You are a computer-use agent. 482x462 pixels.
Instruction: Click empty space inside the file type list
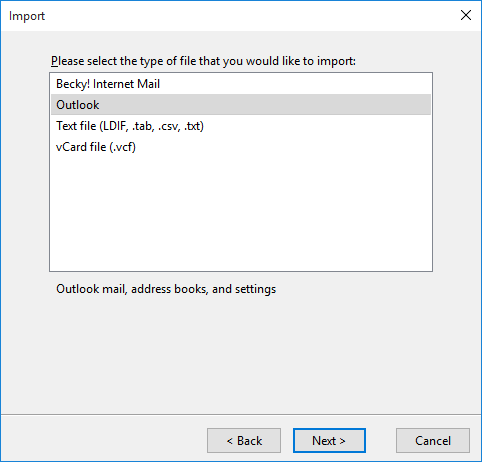[x=241, y=213]
